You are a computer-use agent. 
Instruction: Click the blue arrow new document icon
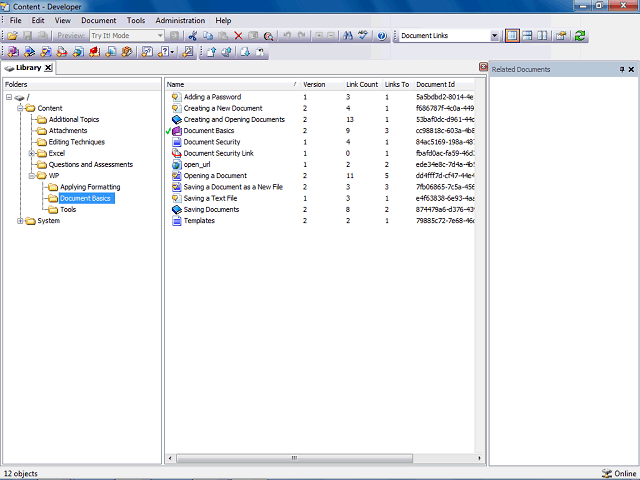[29, 52]
